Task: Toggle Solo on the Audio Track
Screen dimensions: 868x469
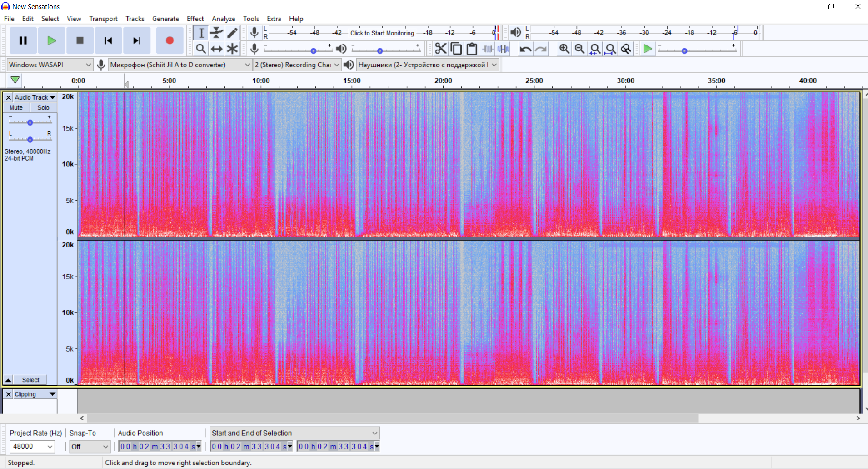Action: tap(43, 108)
